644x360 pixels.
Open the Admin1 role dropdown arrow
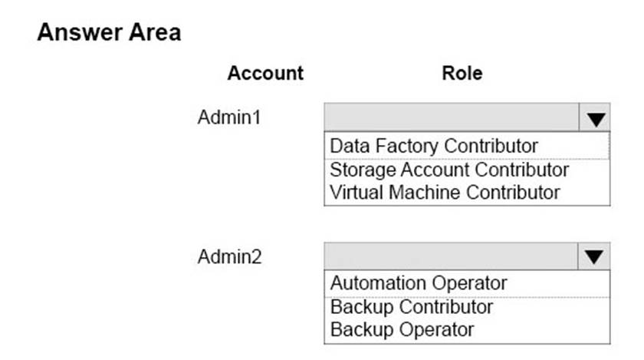[596, 118]
